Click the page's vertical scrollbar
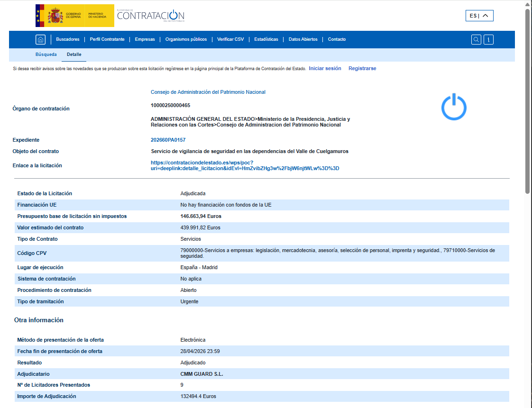Screen dimensions: 532x408 [527, 102]
